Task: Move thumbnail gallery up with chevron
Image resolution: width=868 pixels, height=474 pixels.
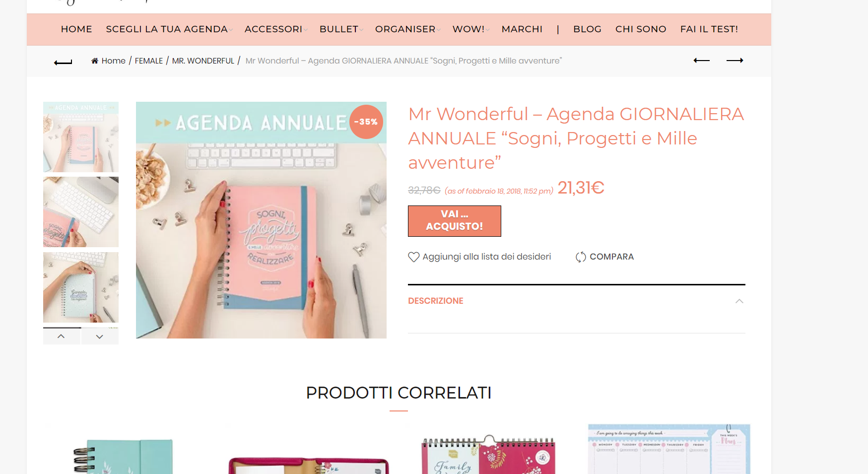Action: [62, 336]
